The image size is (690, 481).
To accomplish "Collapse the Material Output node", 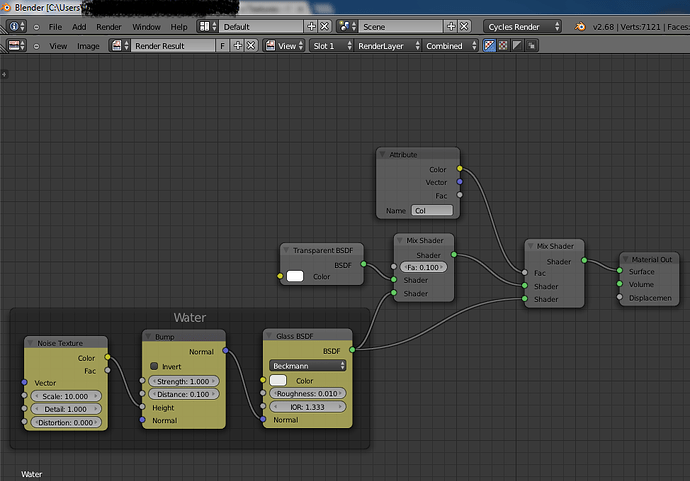I will coord(625,259).
